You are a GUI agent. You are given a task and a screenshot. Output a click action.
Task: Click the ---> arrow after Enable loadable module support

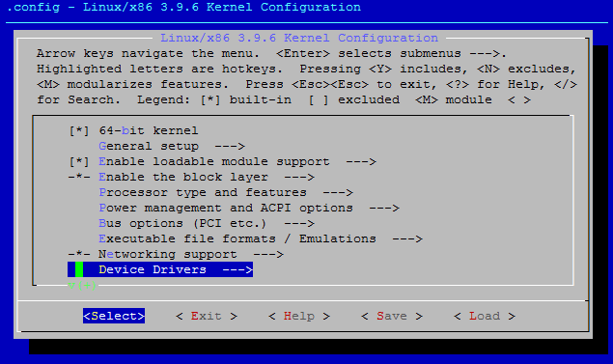[361, 161]
